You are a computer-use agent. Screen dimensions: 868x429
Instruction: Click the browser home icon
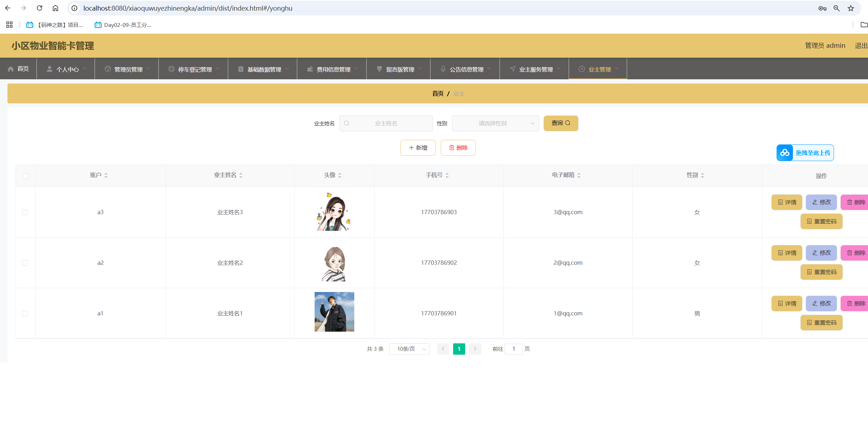(55, 8)
